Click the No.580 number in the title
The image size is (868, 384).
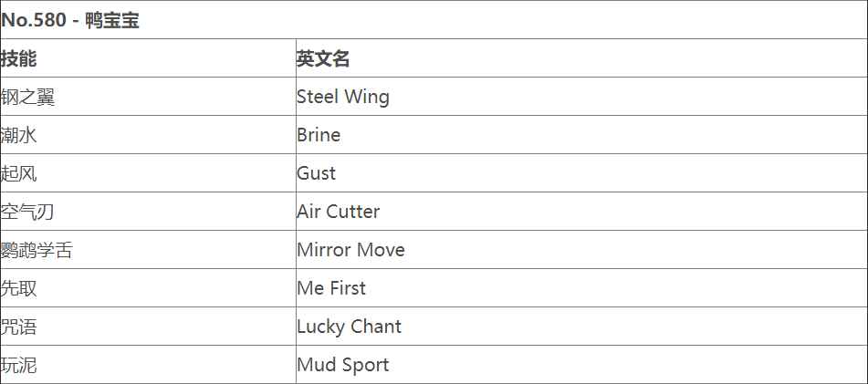34,20
